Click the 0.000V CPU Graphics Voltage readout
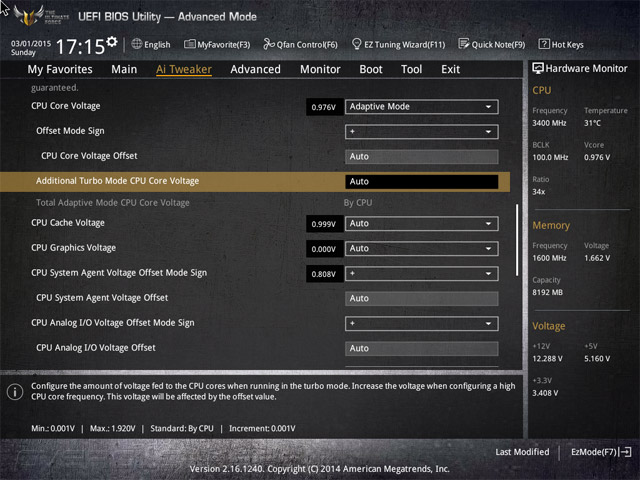 point(324,249)
